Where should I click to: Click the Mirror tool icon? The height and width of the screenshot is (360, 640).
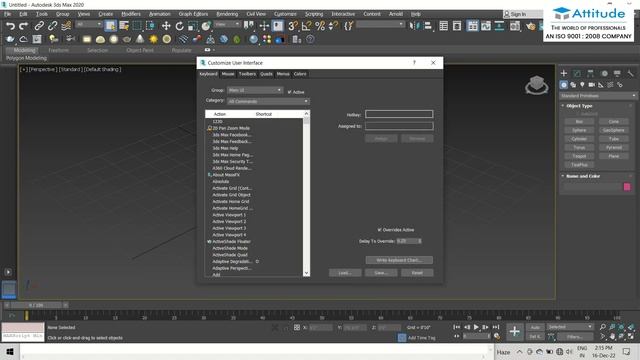coord(414,26)
